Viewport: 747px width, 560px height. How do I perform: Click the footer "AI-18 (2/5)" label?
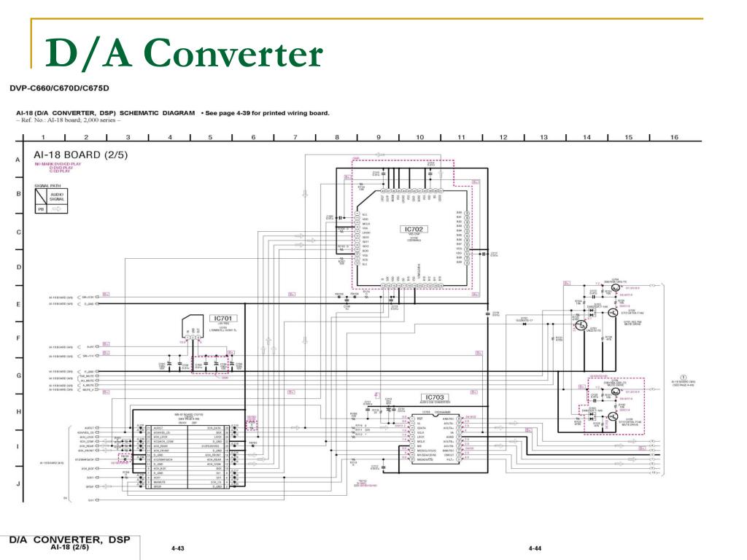[x=69, y=547]
